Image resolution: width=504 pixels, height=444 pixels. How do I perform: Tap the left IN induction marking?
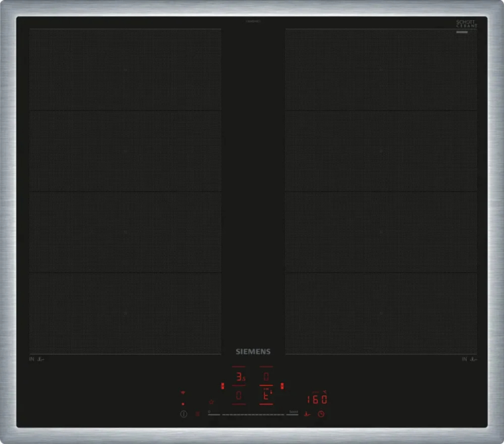point(32,359)
